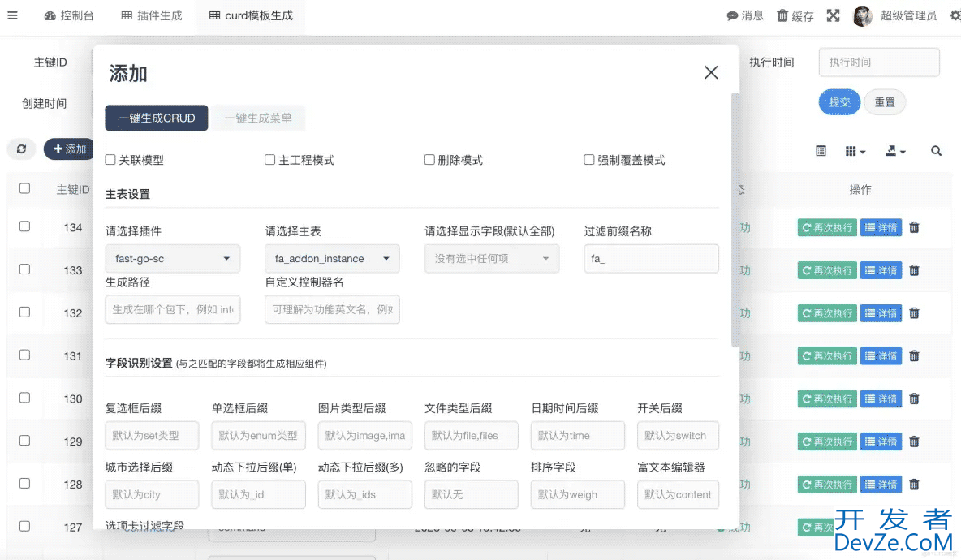Image resolution: width=961 pixels, height=560 pixels.
Task: Click the table list view icon
Action: click(821, 151)
